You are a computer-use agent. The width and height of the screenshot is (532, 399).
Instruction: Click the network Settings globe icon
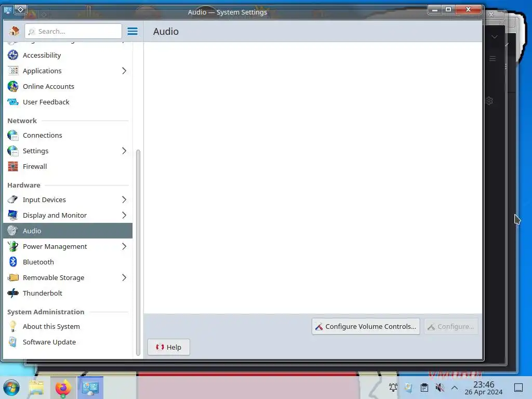pyautogui.click(x=13, y=151)
